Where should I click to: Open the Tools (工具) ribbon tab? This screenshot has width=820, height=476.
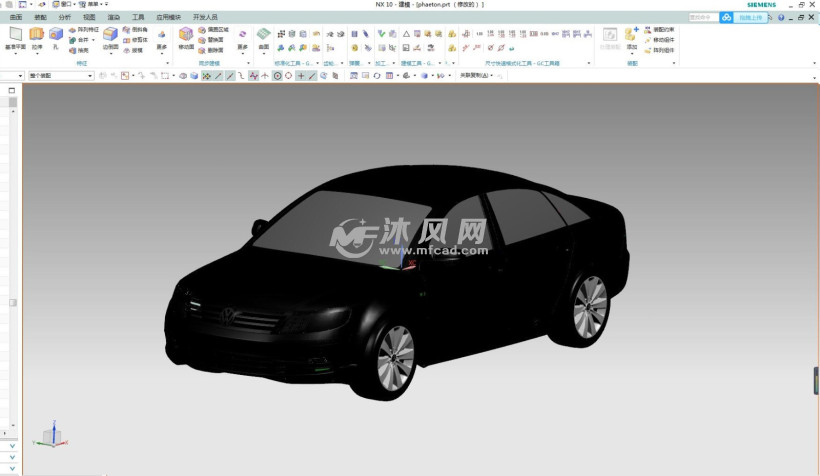[138, 17]
